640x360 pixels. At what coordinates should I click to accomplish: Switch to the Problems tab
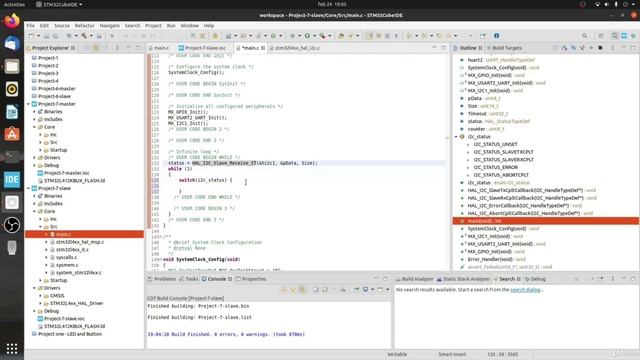coord(162,279)
